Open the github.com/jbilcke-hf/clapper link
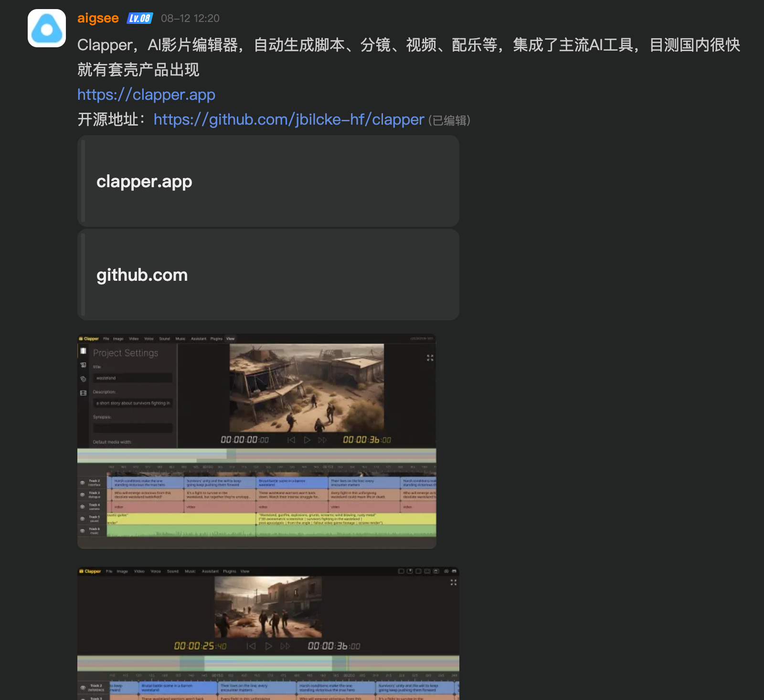 click(289, 119)
